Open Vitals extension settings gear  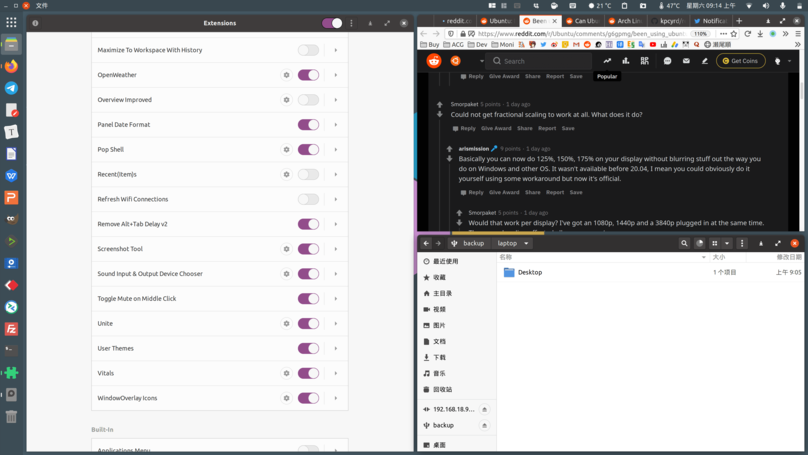tap(286, 373)
